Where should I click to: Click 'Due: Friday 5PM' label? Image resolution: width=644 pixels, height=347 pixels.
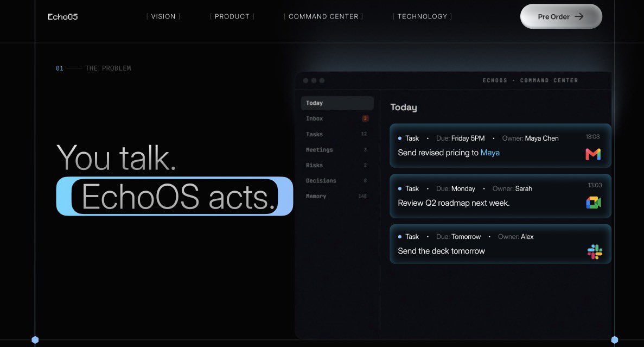point(460,138)
